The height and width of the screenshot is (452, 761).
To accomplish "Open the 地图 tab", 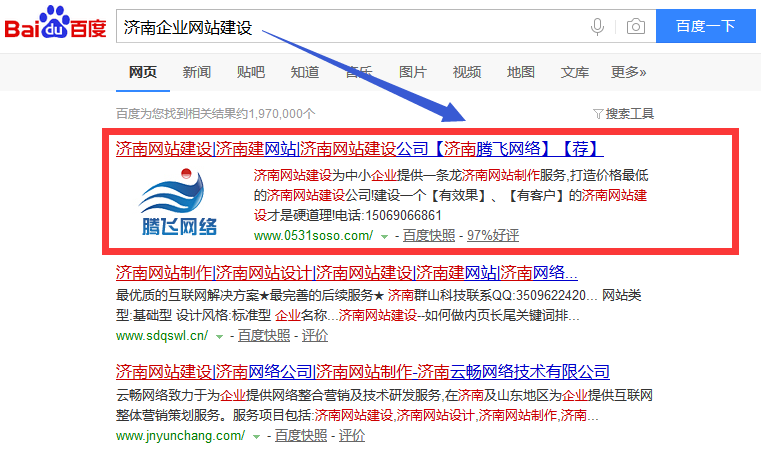I will pyautogui.click(x=521, y=72).
